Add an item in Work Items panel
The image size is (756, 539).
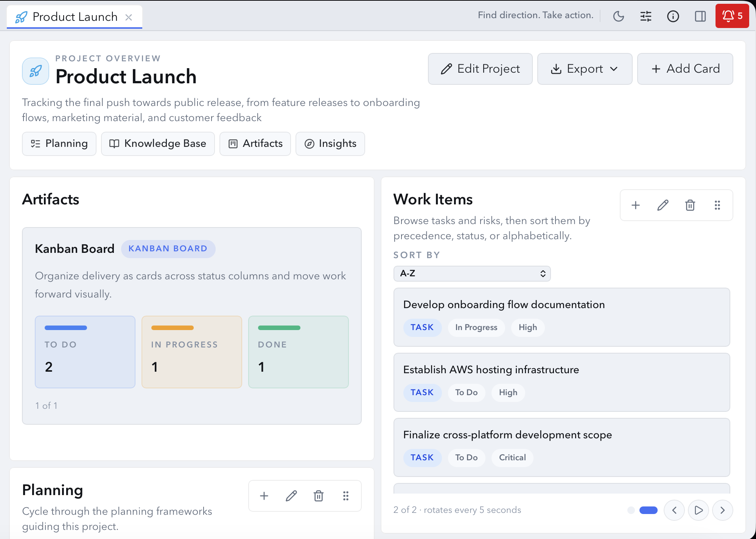pyautogui.click(x=636, y=205)
